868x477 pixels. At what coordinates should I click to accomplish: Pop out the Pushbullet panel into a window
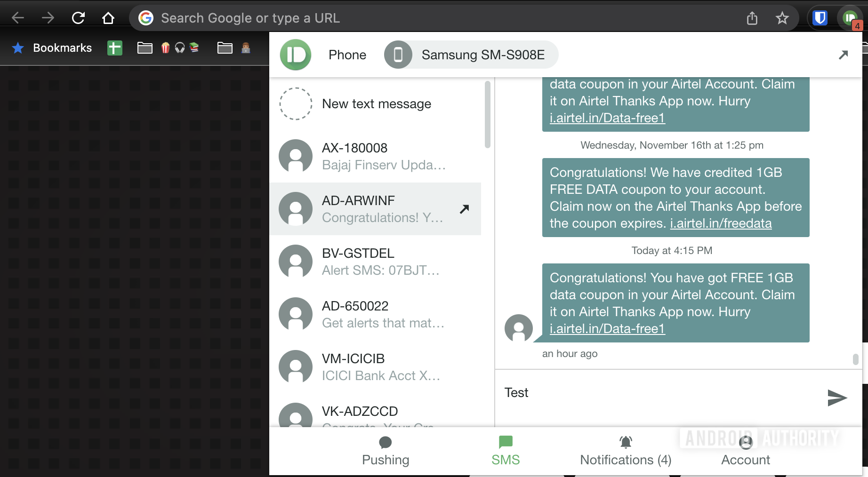click(x=844, y=55)
